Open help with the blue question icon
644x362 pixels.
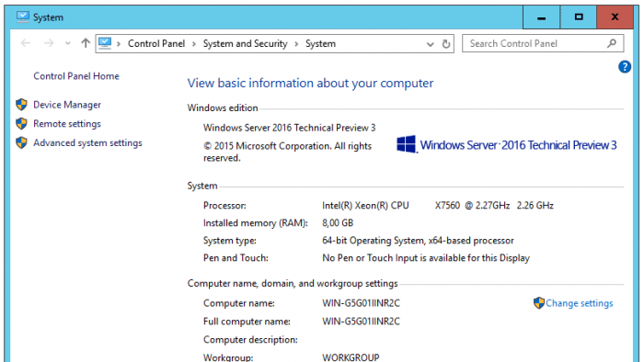625,66
